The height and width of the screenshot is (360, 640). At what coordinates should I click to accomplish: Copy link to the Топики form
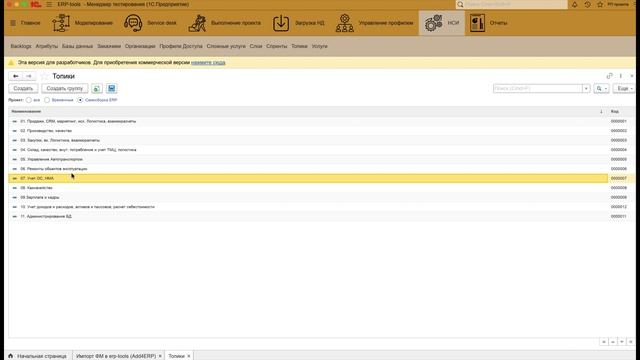click(x=609, y=76)
